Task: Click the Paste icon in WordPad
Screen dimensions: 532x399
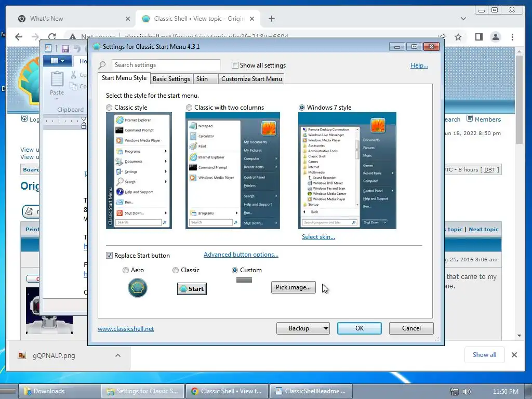Action: (57, 79)
